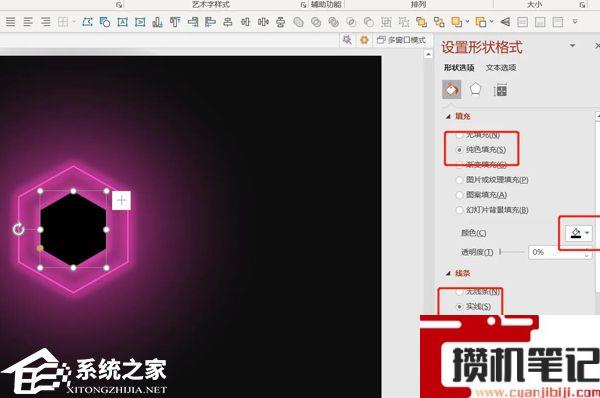Select 幻灯片背景填充(B) radio option
The image size is (600, 398).
[492, 210]
